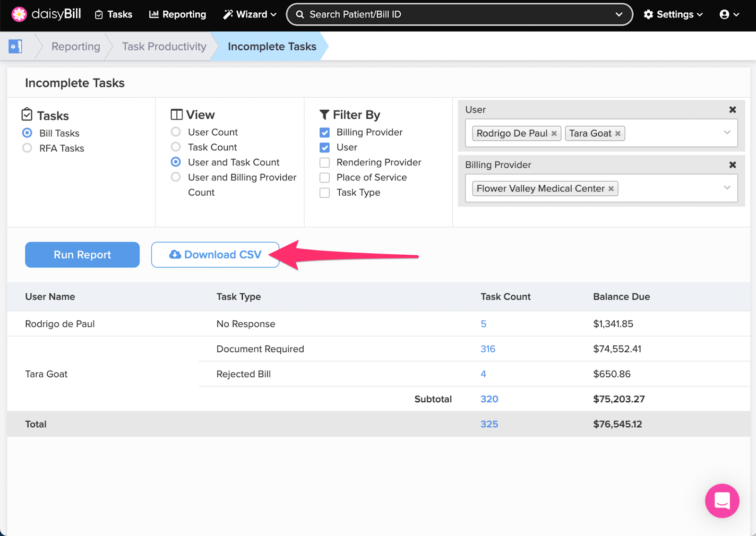This screenshot has width=756, height=536.
Task: Expand the User selection dropdown arrow
Action: coord(727,133)
